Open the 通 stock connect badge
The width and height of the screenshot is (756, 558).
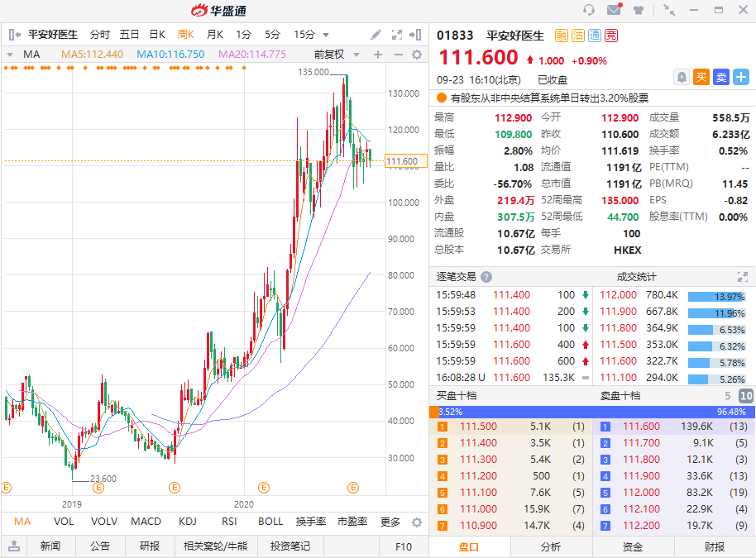[x=595, y=36]
